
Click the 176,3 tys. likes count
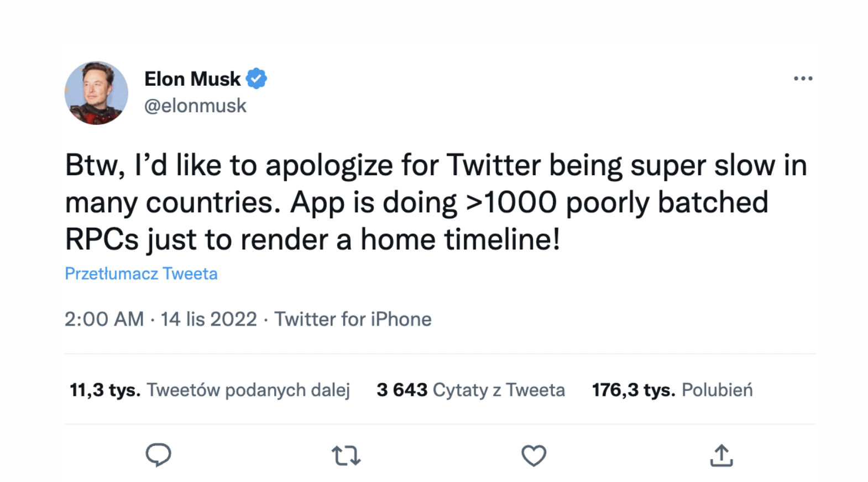pyautogui.click(x=634, y=390)
